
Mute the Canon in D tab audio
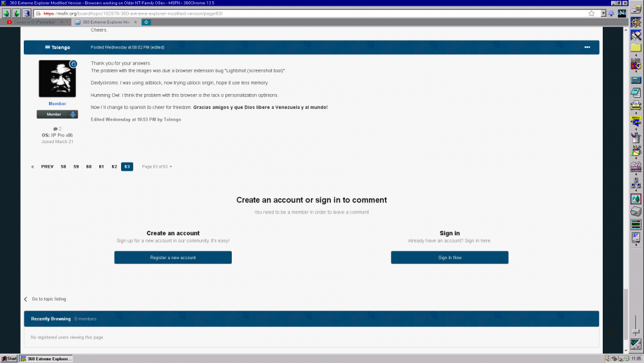62,22
